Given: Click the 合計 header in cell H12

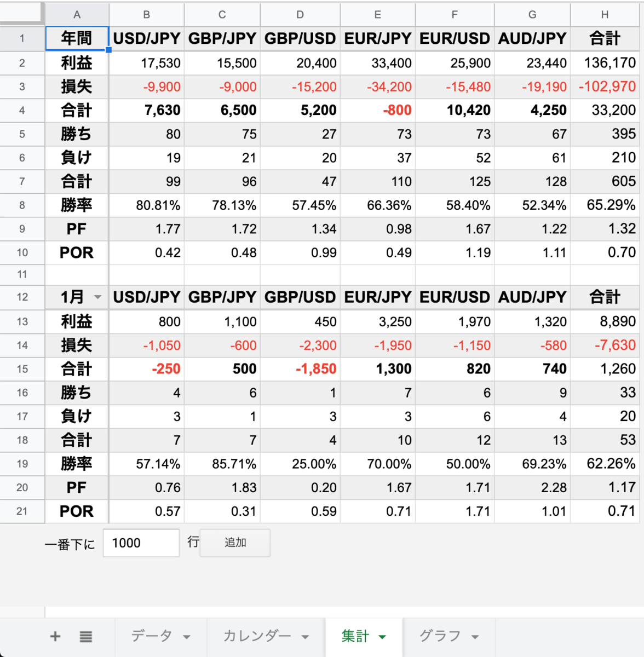Looking at the screenshot, I should click(x=605, y=297).
